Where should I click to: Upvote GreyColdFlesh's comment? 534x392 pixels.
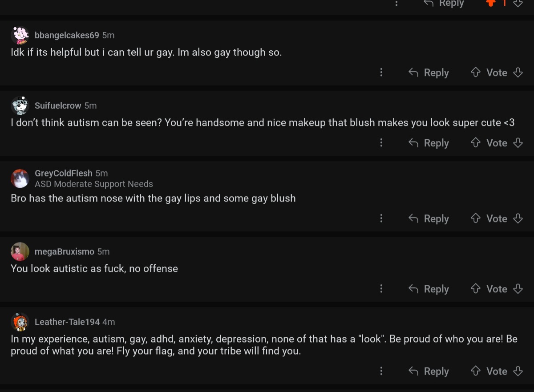coord(476,218)
